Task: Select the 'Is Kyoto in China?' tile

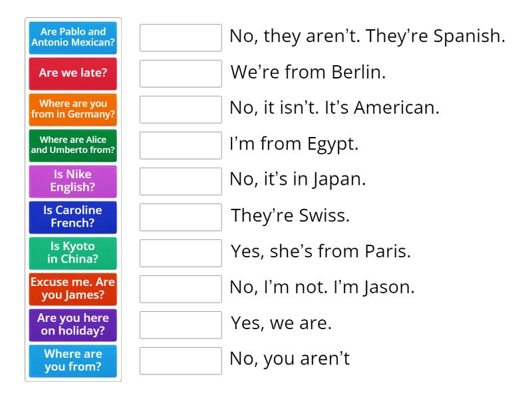Action: pyautogui.click(x=73, y=253)
